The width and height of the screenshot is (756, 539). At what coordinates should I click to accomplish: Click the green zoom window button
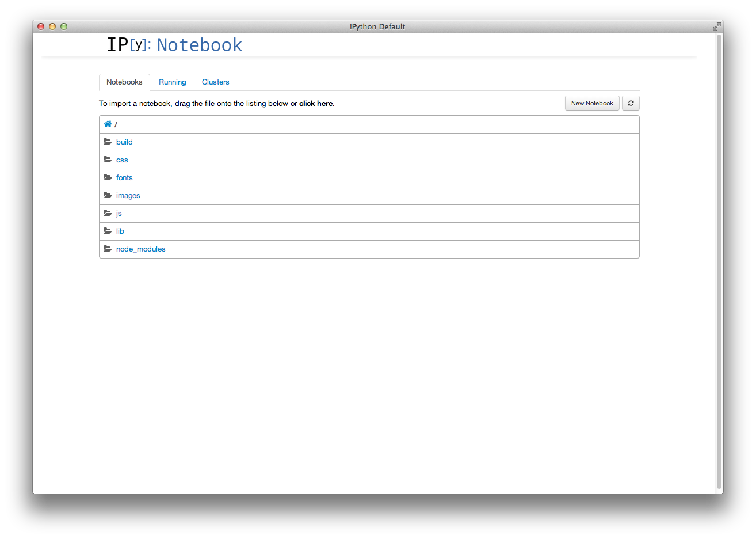64,26
